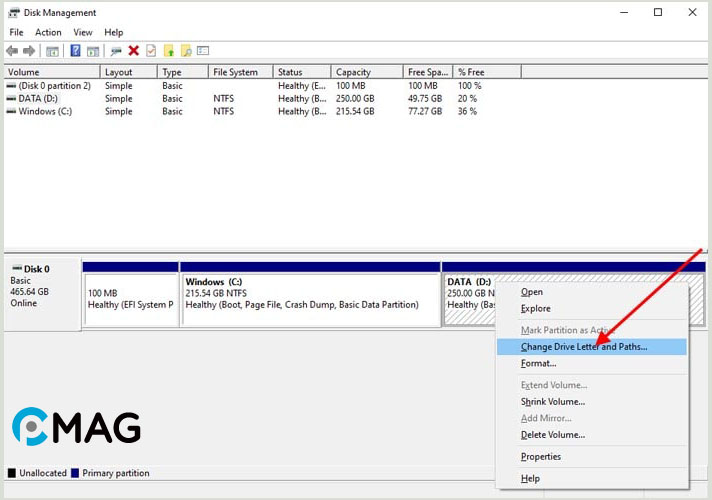Open the File menu
712x500 pixels.
click(17, 32)
